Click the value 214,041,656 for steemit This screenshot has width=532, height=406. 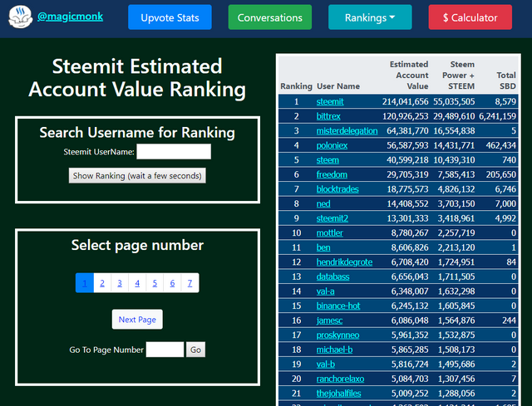coord(405,101)
